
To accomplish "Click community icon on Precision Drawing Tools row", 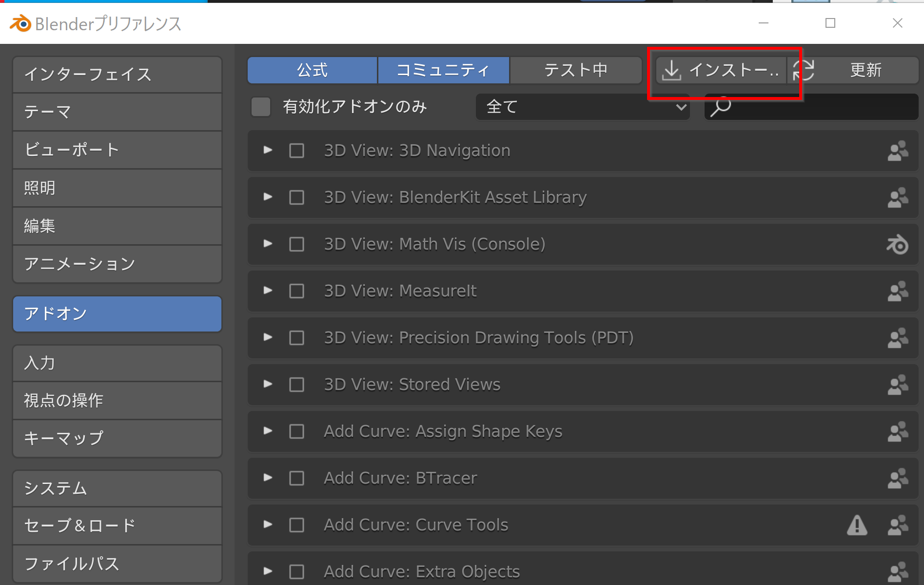I will (898, 338).
